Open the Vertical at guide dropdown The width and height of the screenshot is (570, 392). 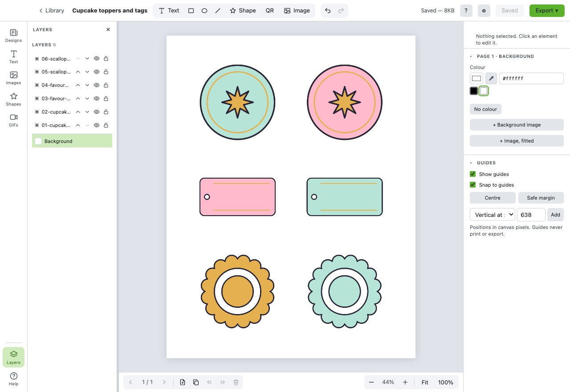click(492, 215)
